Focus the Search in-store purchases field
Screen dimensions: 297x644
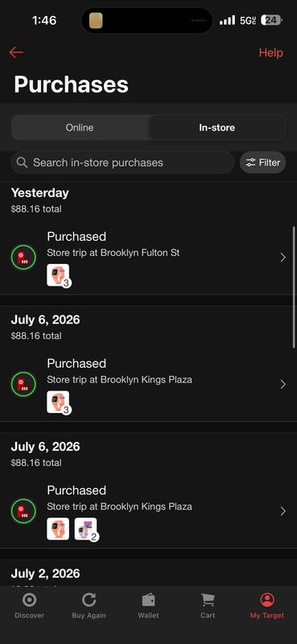pos(122,163)
